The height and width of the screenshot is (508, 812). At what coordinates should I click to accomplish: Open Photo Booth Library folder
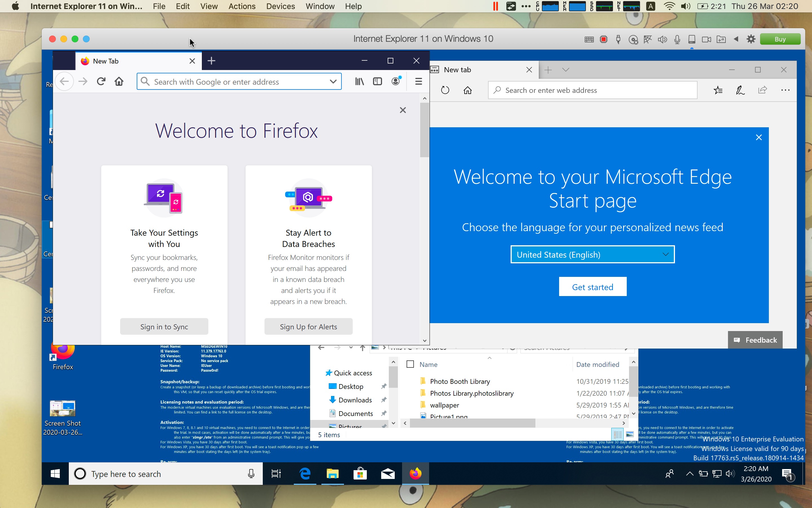(460, 381)
